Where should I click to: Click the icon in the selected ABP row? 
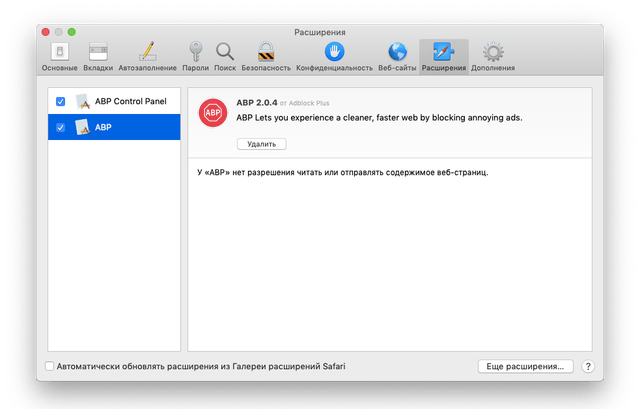click(x=82, y=127)
